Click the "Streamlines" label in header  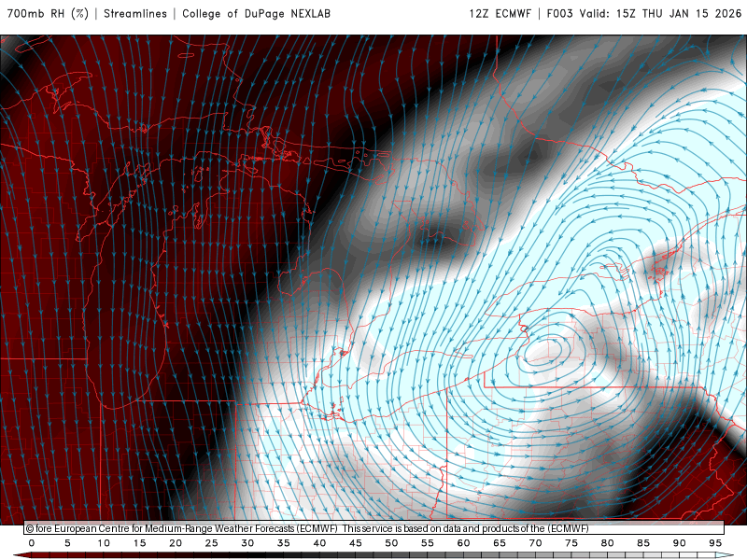click(135, 14)
